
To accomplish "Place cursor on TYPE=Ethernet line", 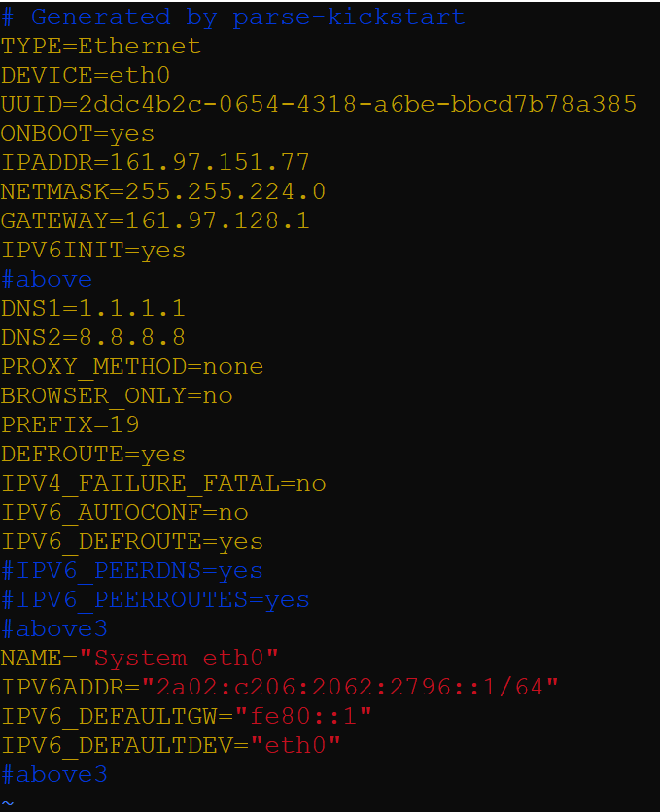I will [100, 47].
